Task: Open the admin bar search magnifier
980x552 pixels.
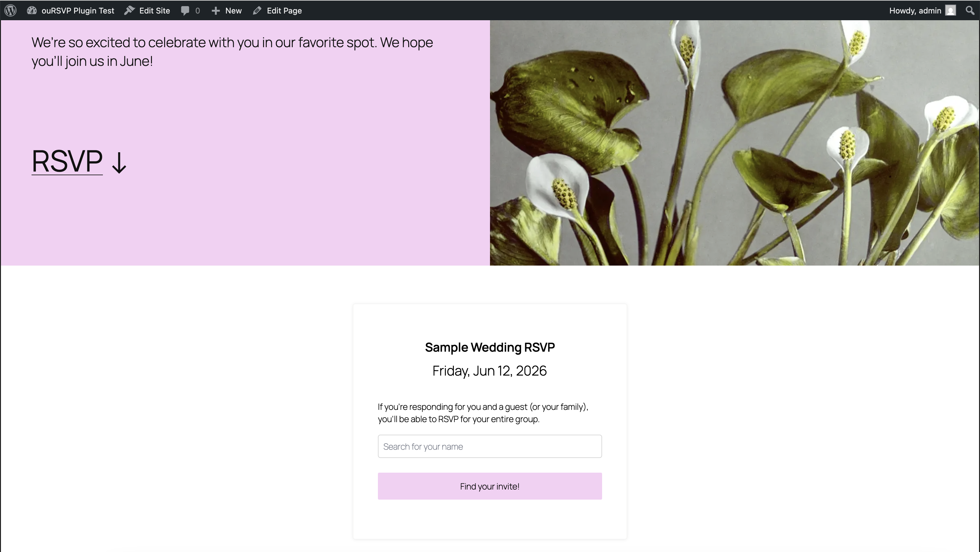Action: click(x=970, y=10)
